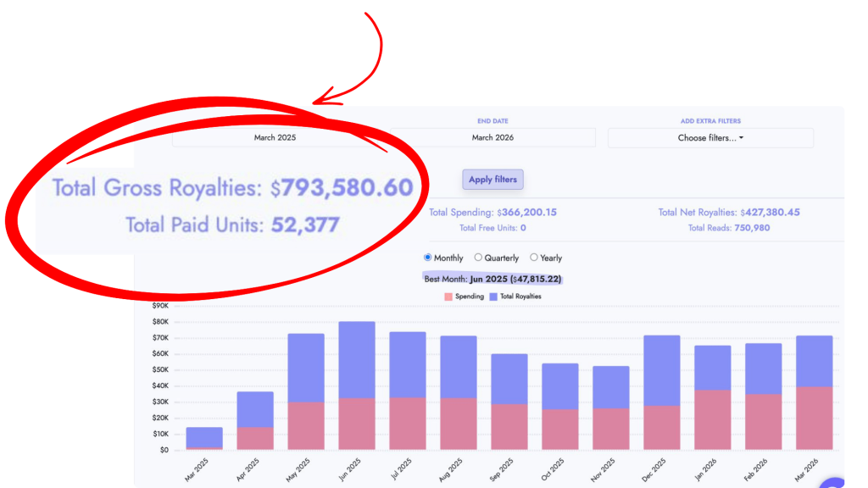Toggle the Total Royalties legend swatch
The height and width of the screenshot is (488, 868).
[495, 297]
